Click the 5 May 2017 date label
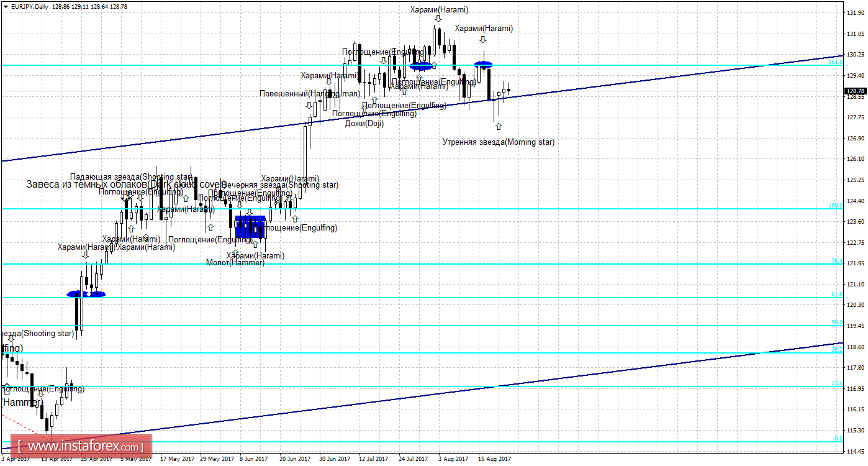Viewport: 868px width, 466px height. click(x=136, y=459)
